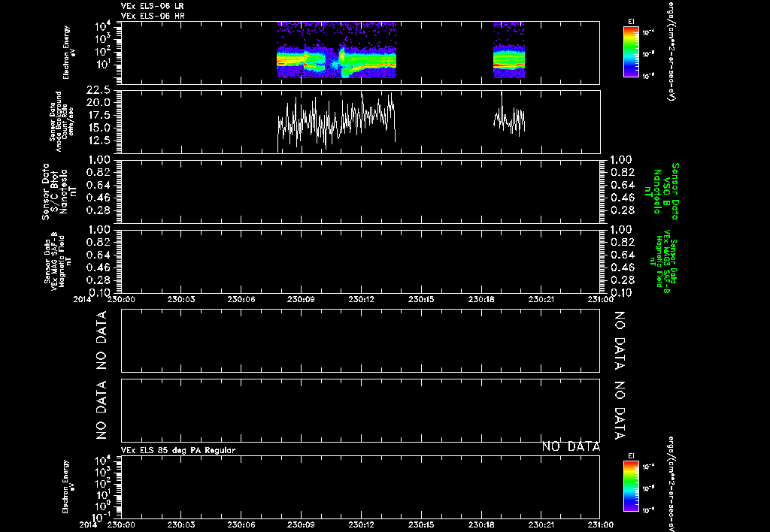Click "230:12" on the middle time axis
The image size is (770, 532).
(x=362, y=298)
